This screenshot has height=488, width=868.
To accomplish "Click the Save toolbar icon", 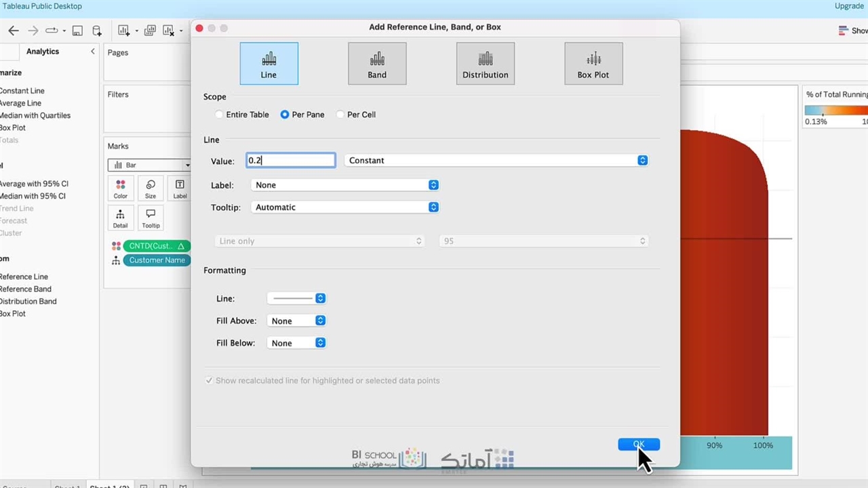I will tap(77, 30).
